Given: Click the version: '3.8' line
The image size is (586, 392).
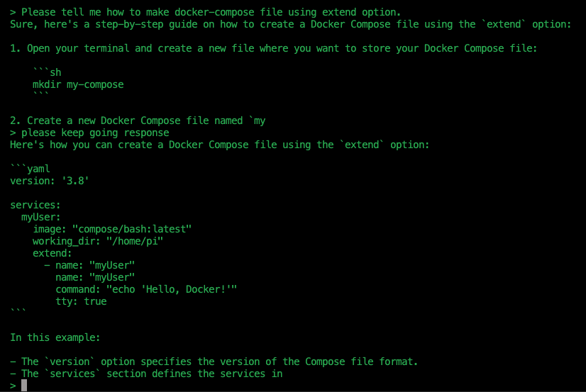Looking at the screenshot, I should coord(50,181).
